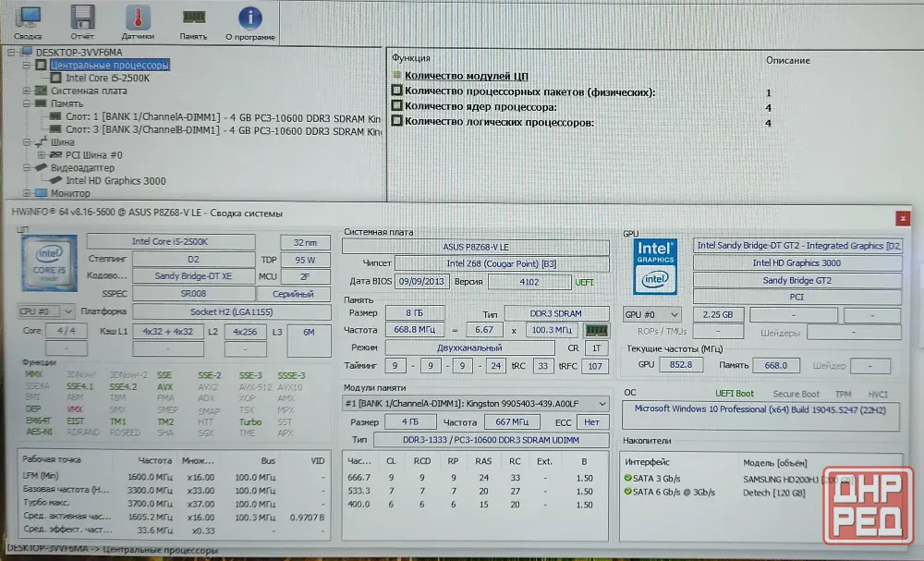Image resolution: width=924 pixels, height=561 pixels.
Task: Collapse the Шина tree node
Action: pos(27,142)
